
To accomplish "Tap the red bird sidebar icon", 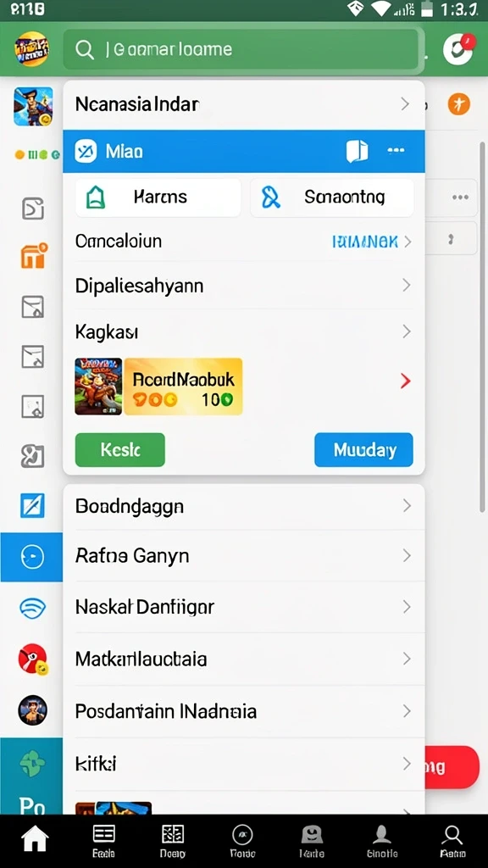I will pyautogui.click(x=33, y=659).
